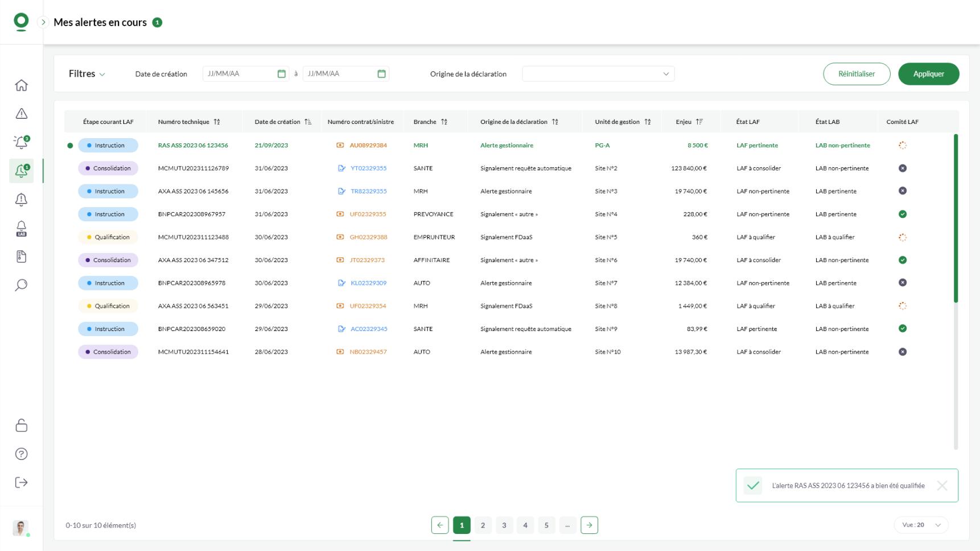
Task: Click the search magnifier sidebar icon
Action: tap(21, 285)
